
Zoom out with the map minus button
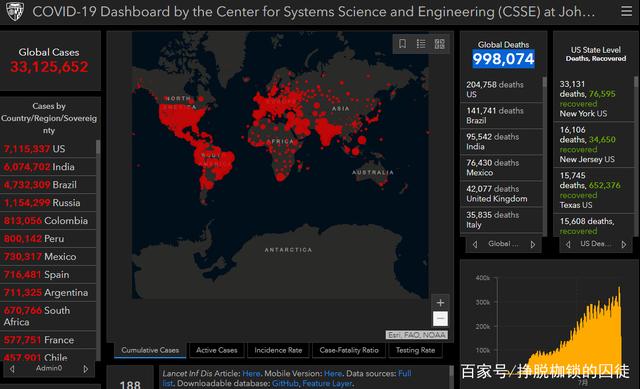pos(440,318)
